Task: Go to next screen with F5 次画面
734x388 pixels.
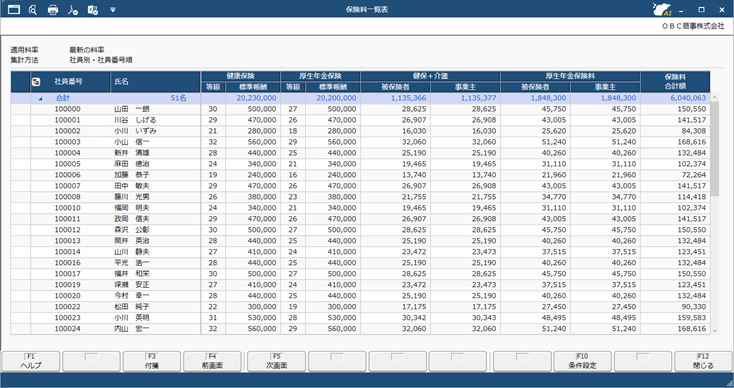Action: (276, 361)
